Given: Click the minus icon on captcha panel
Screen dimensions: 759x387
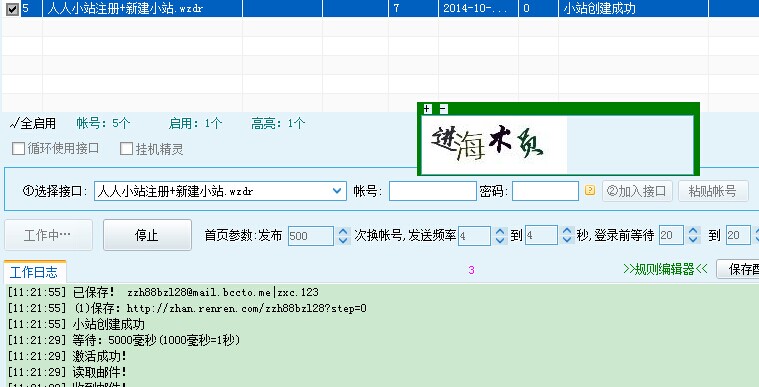Looking at the screenshot, I should click(443, 109).
